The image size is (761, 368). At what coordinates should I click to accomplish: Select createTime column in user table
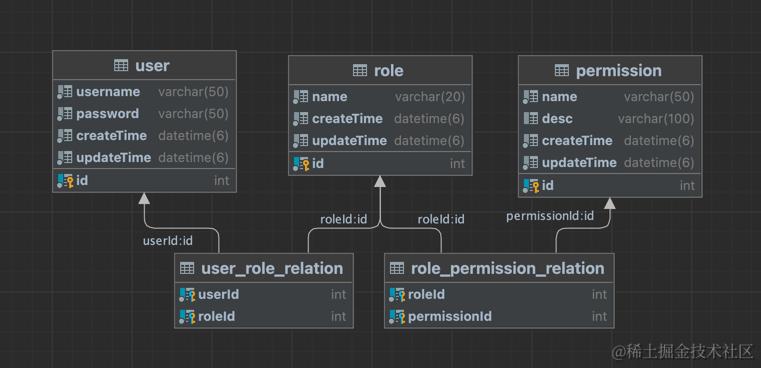coord(112,135)
